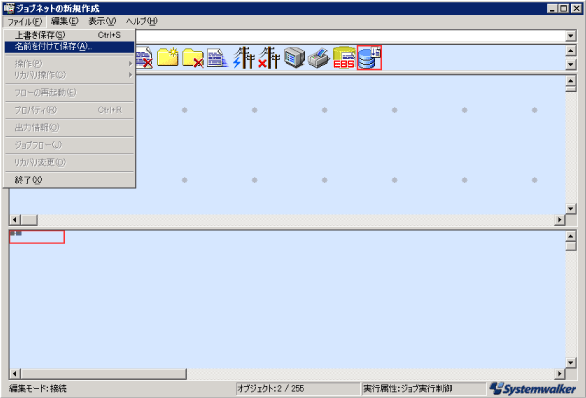
Task: Click lower pane vertical scrollbar up arrow
Action: pyautogui.click(x=571, y=236)
